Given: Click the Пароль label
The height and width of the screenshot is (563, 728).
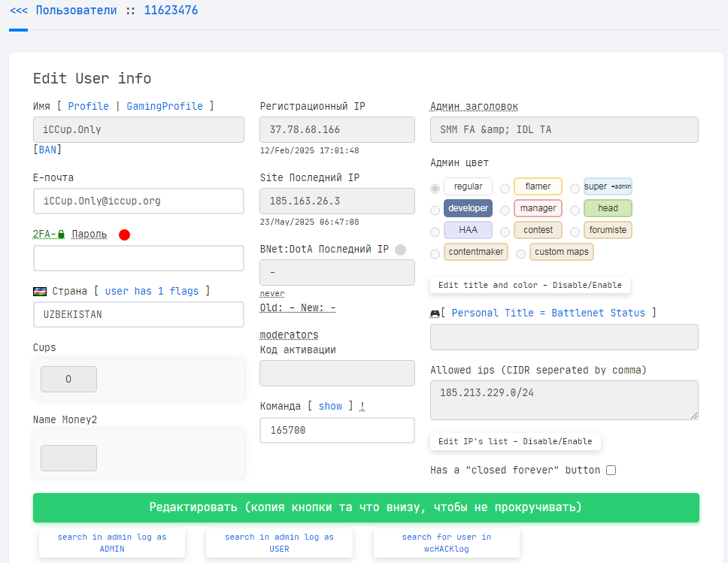Looking at the screenshot, I should click(89, 235).
